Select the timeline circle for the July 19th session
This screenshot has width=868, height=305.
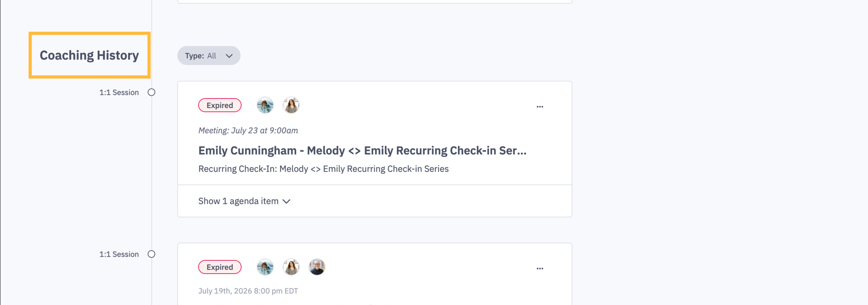[151, 254]
